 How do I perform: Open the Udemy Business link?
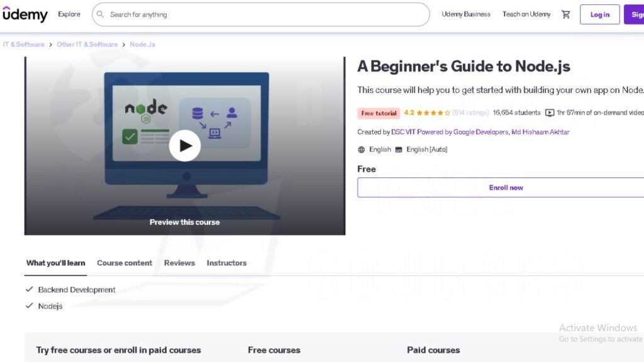click(x=466, y=14)
